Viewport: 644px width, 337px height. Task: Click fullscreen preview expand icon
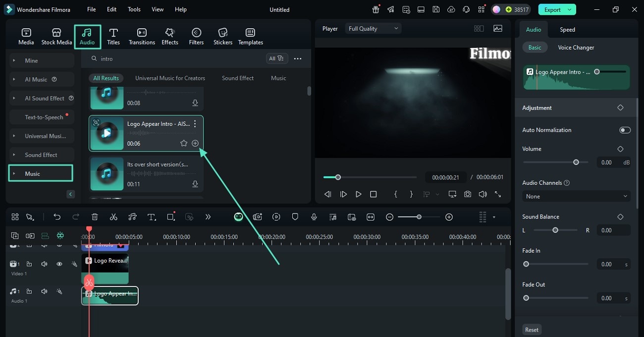(x=498, y=194)
